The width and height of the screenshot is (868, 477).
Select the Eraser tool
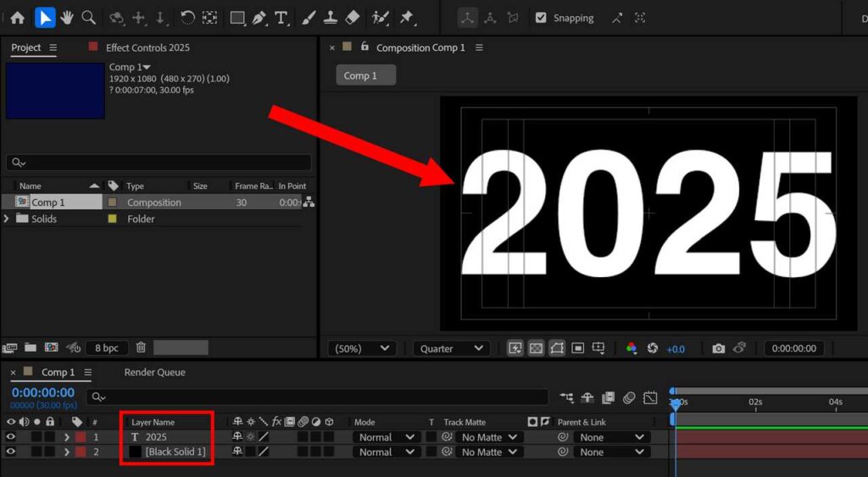click(x=353, y=18)
